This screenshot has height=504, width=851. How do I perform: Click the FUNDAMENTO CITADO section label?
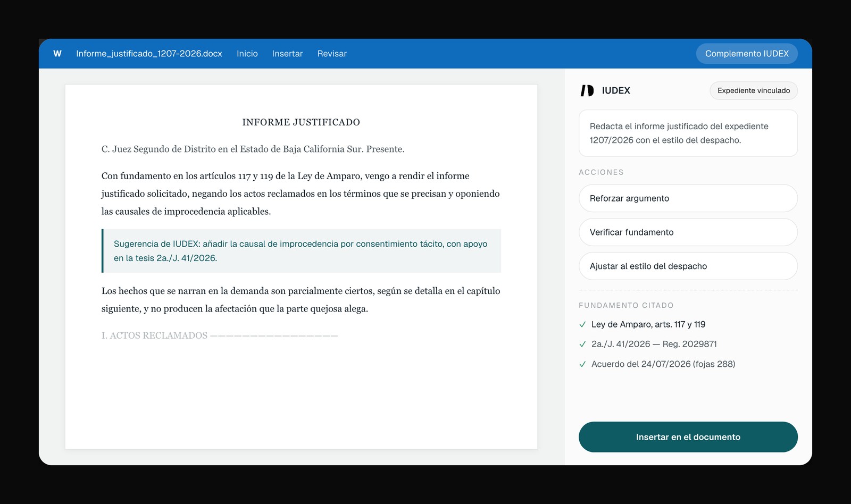pos(626,305)
